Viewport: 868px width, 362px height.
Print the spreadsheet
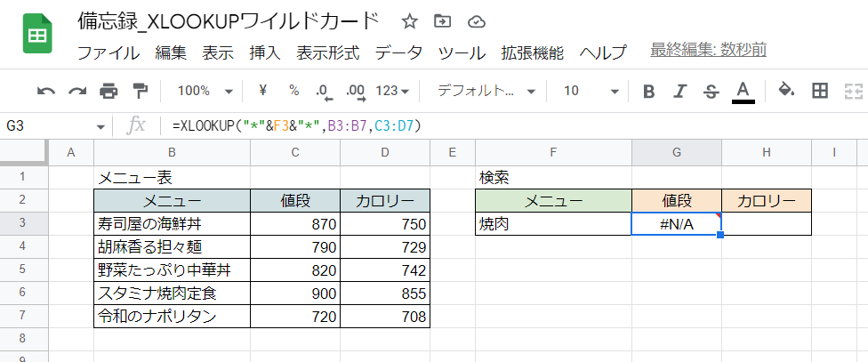(108, 90)
